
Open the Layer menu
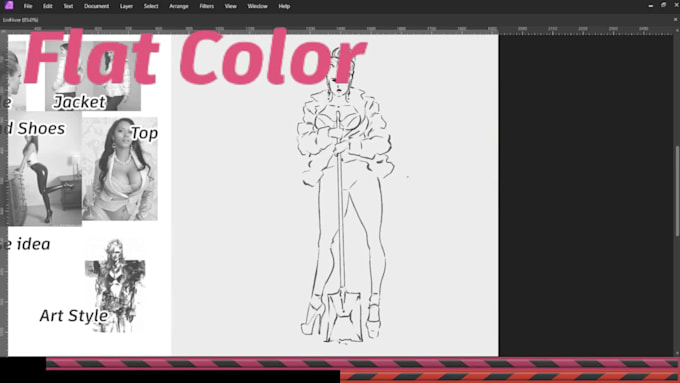coord(126,6)
